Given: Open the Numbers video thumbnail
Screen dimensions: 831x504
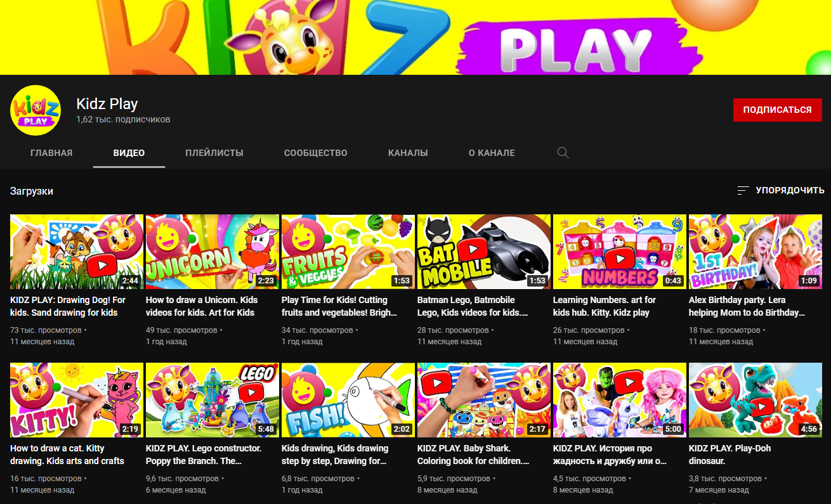Looking at the screenshot, I should coord(620,252).
